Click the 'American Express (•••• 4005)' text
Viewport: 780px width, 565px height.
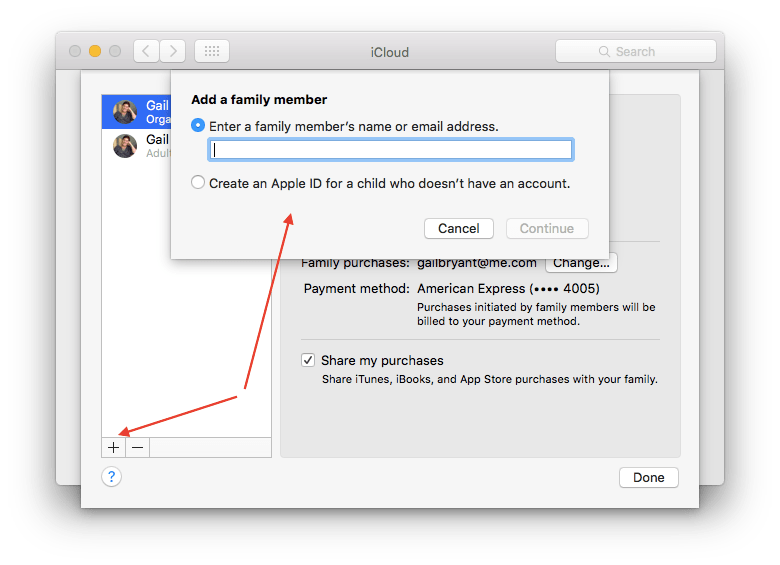coord(508,288)
